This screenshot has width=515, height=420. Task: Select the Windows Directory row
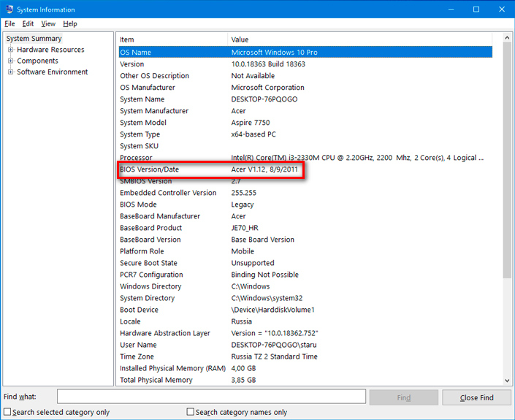coord(305,286)
